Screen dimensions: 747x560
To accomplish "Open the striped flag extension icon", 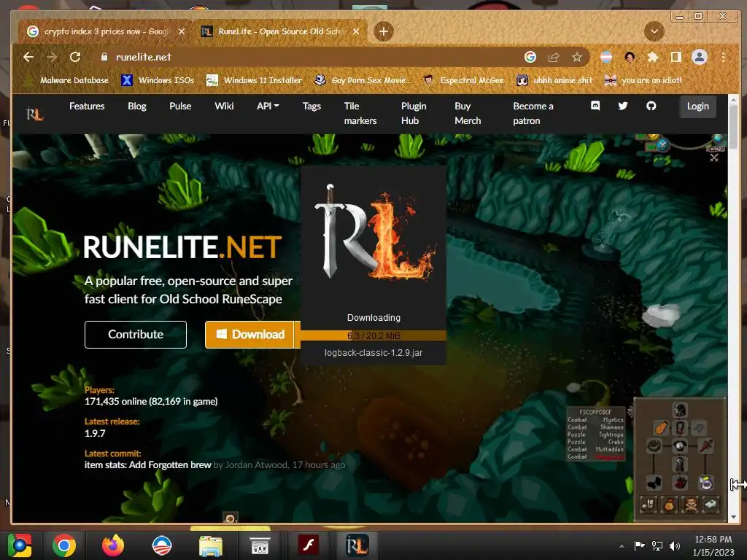I will 606,57.
